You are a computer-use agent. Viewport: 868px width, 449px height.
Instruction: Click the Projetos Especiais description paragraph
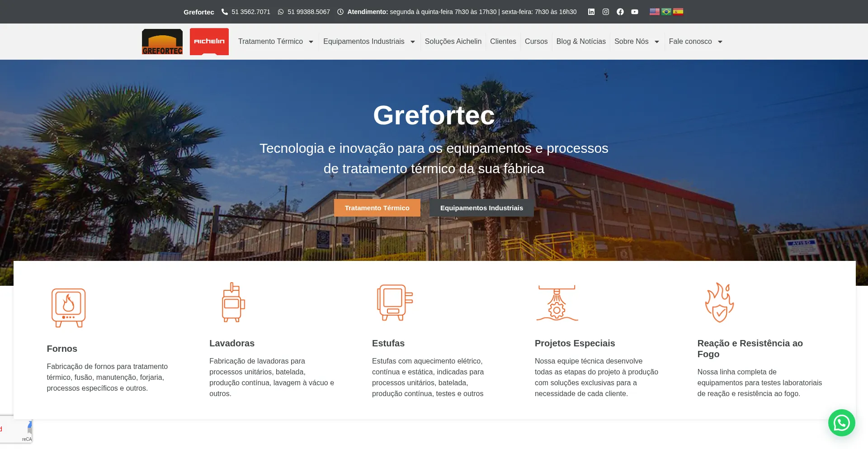pyautogui.click(x=596, y=377)
